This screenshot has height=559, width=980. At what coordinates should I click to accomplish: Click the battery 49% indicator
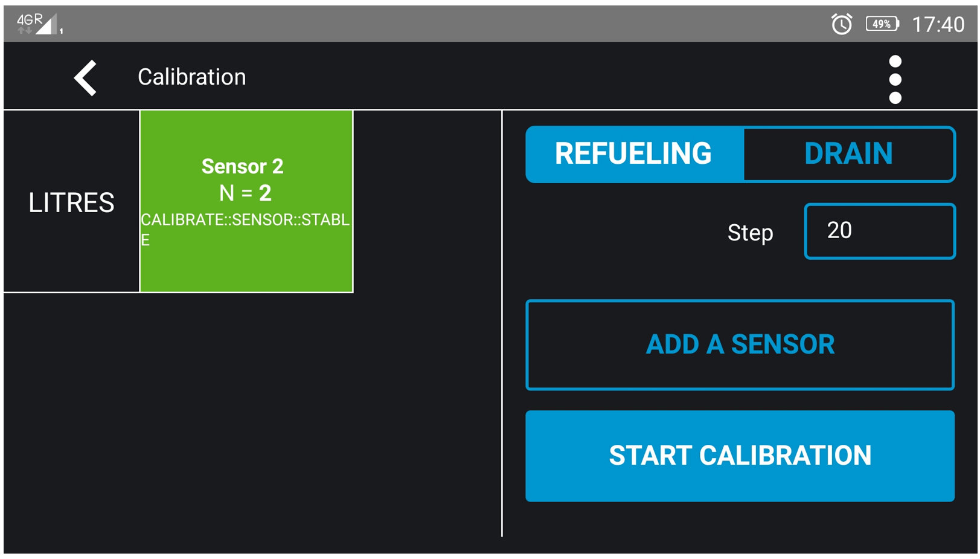coord(882,24)
